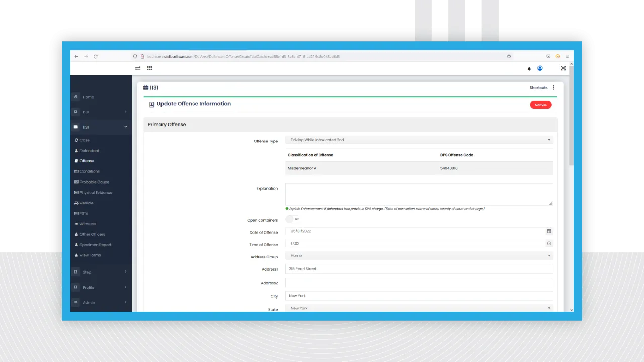
Task: Go to Vehicle in the sidebar
Action: 84,203
